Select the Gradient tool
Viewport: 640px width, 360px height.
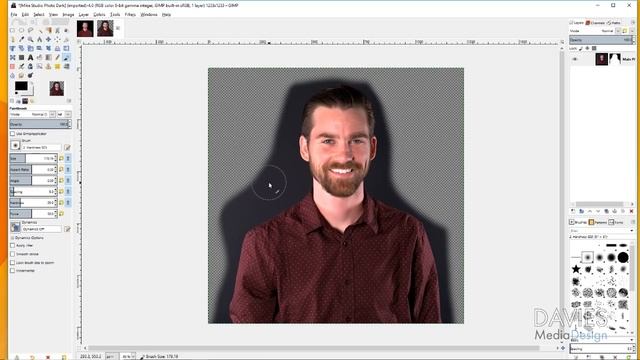[x=48, y=57]
